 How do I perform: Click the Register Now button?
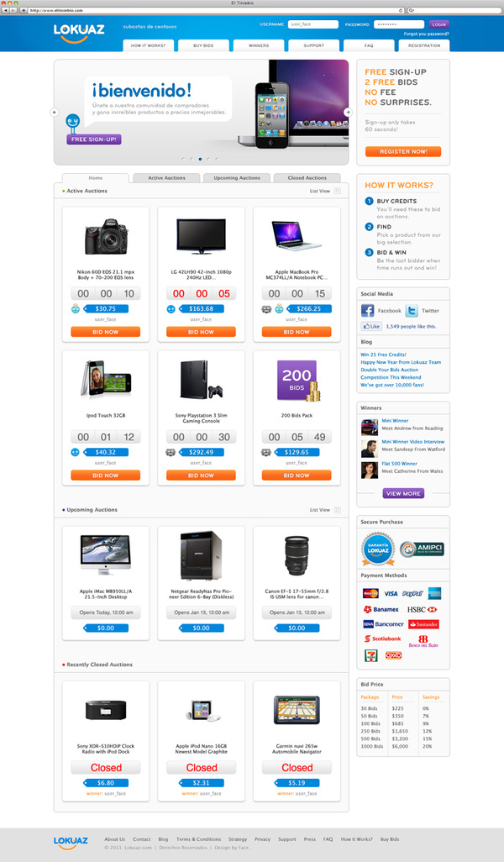point(403,151)
